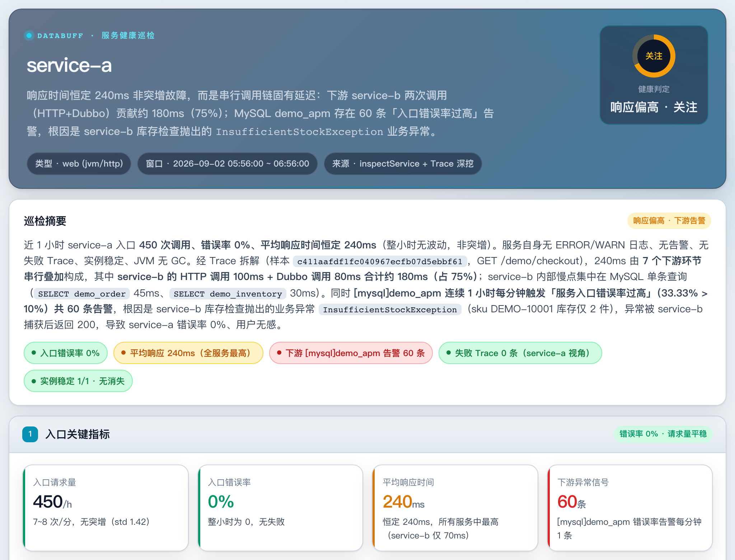Screen dimensions: 735x560
Task: Click the 整小时为 0，无失败 description text
Action: click(x=246, y=522)
